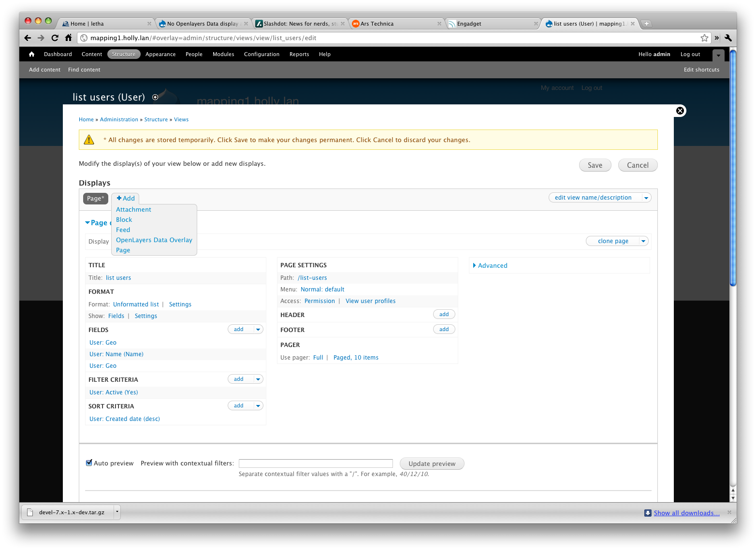This screenshot has width=756, height=550.
Task: Open the FIELDS add dropdown arrow
Action: click(x=258, y=330)
